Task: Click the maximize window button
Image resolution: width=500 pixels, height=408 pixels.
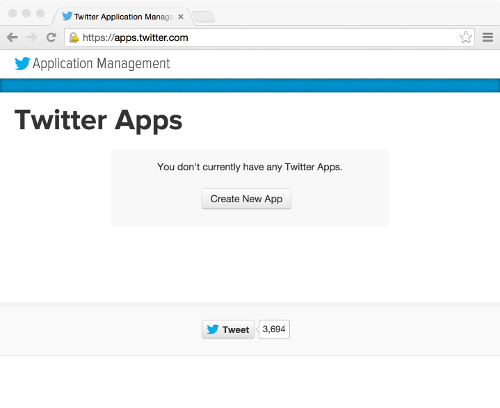Action: 40,13
